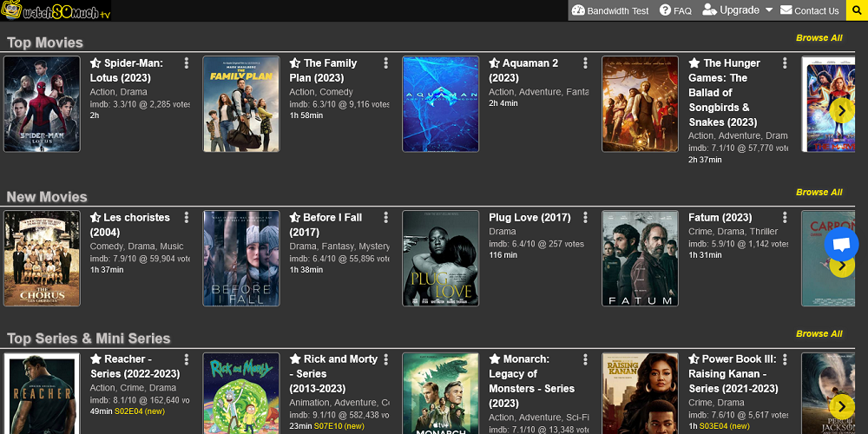The height and width of the screenshot is (434, 868).
Task: Open The Family Plan poster thumbnail
Action: (241, 104)
